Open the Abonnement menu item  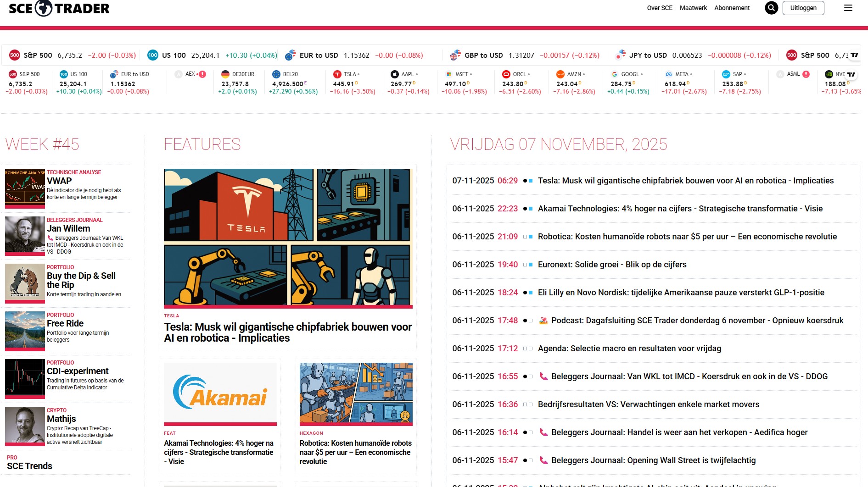[732, 8]
